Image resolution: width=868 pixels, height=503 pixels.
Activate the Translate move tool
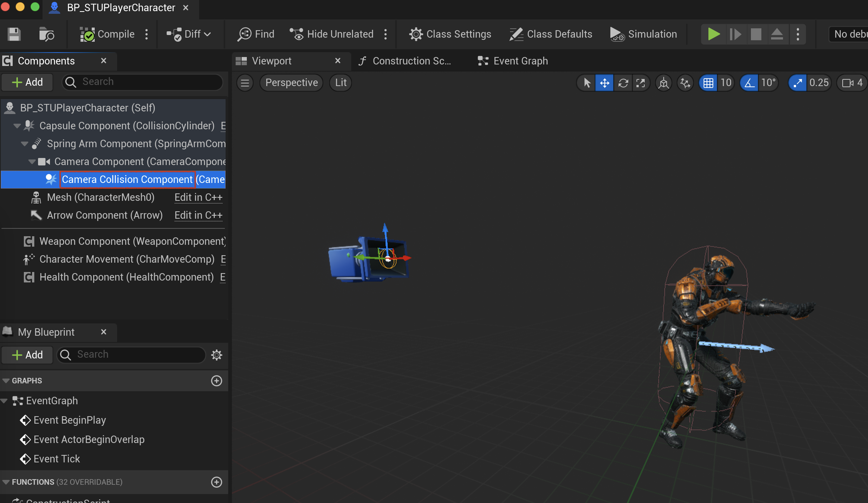click(x=604, y=83)
